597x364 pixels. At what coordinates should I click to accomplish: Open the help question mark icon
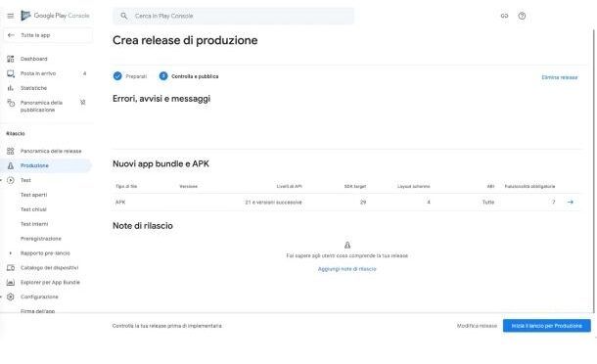(x=522, y=16)
